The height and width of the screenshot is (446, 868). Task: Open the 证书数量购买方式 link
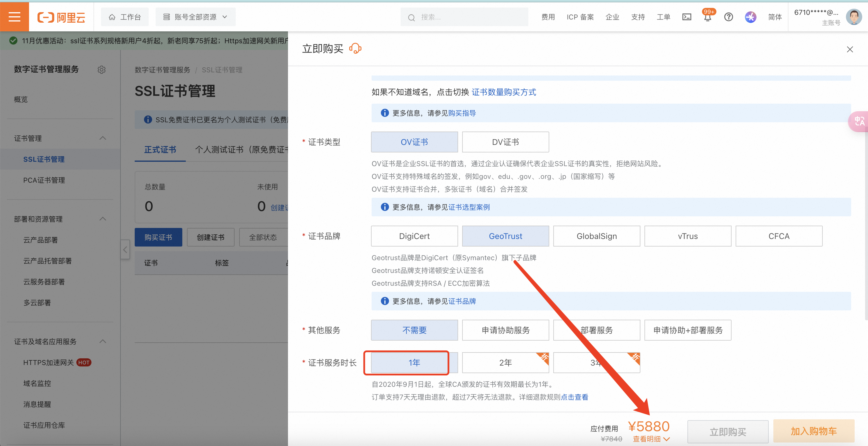(503, 92)
